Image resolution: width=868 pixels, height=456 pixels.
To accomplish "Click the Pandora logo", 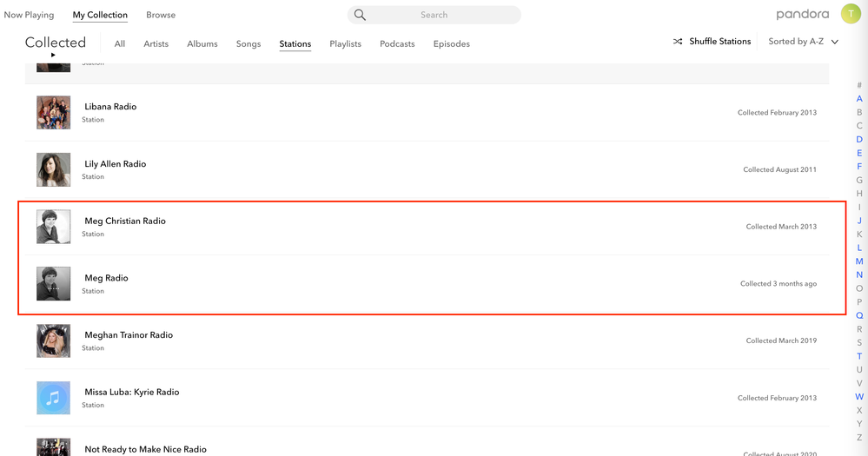I will pos(802,15).
